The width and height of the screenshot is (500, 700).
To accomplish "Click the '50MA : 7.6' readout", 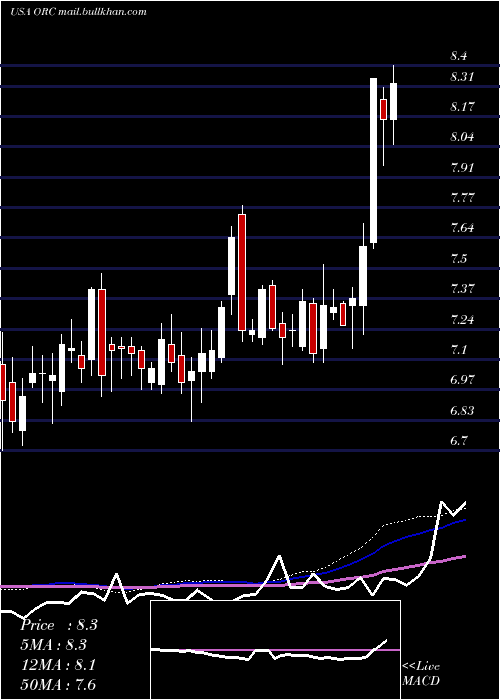I will click(x=58, y=684).
